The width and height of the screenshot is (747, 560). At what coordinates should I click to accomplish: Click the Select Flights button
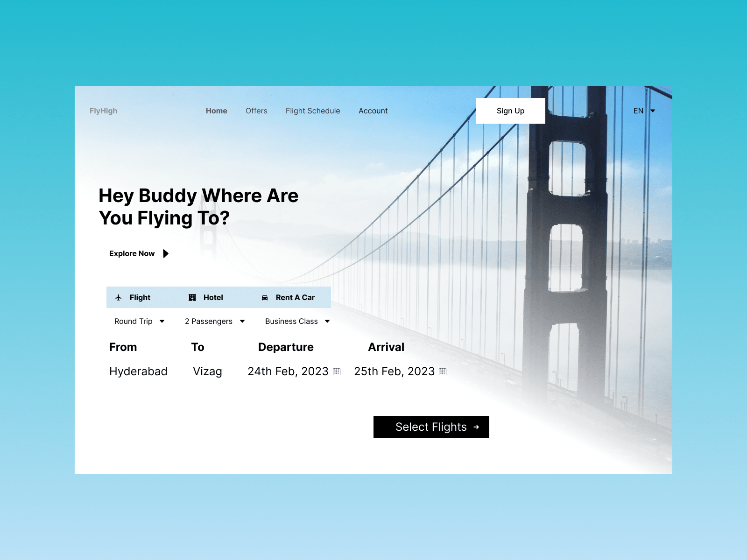pos(431,427)
